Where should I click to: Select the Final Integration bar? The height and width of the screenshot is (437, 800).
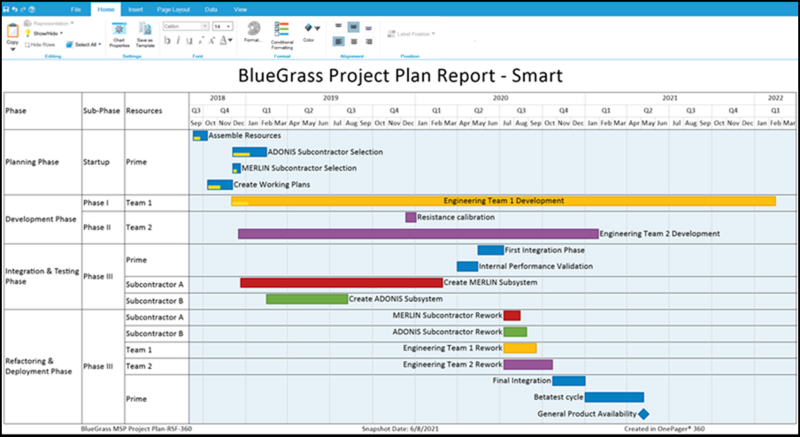click(x=569, y=381)
